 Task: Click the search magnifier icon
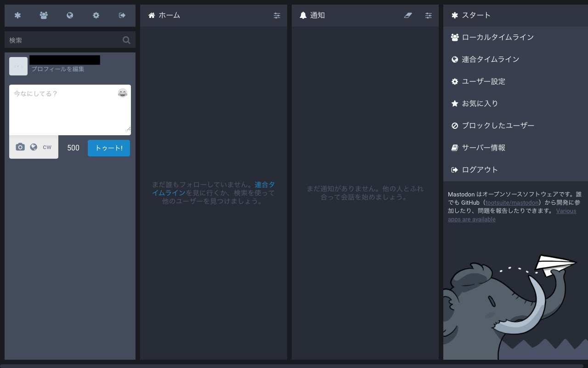126,40
